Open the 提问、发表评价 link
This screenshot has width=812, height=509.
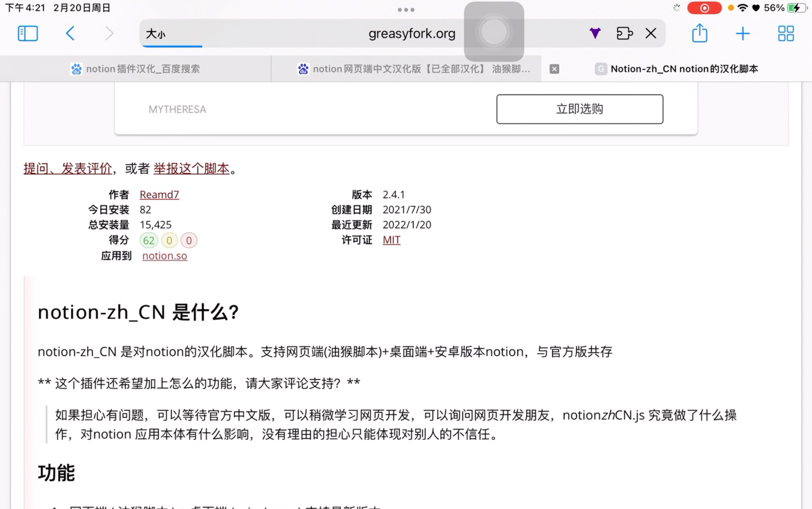(68, 168)
